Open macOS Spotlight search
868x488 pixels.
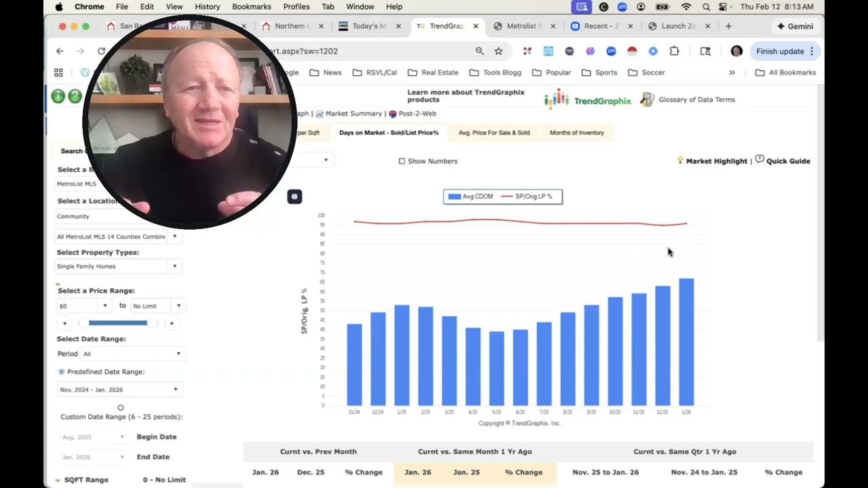click(x=706, y=7)
